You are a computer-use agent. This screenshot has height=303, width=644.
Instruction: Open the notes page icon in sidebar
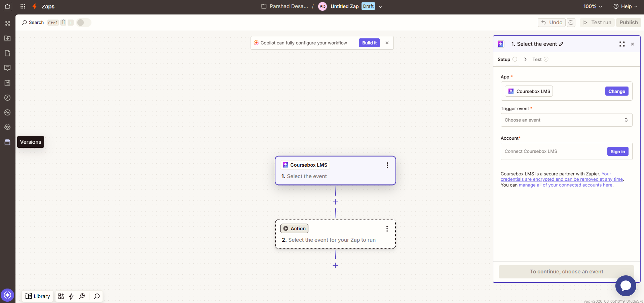(x=7, y=53)
